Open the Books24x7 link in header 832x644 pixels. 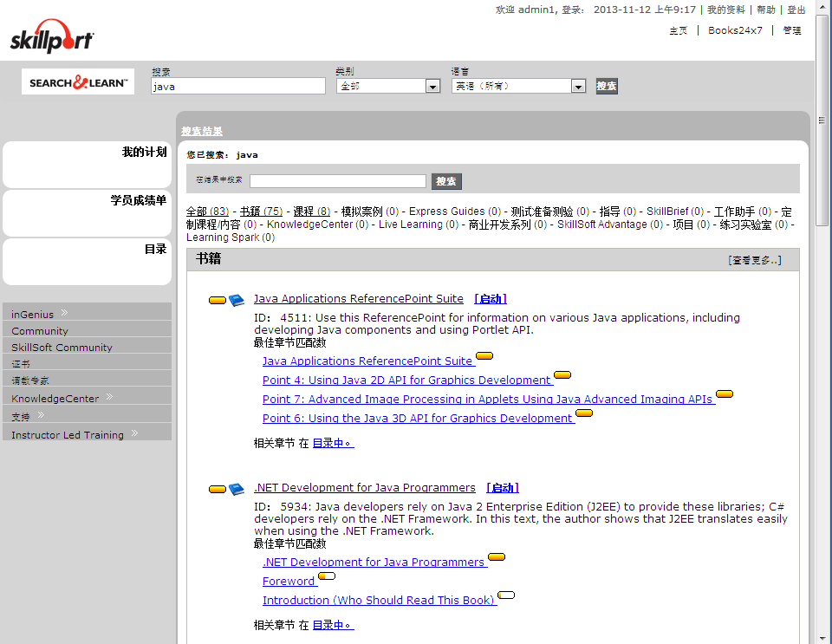[x=735, y=30]
